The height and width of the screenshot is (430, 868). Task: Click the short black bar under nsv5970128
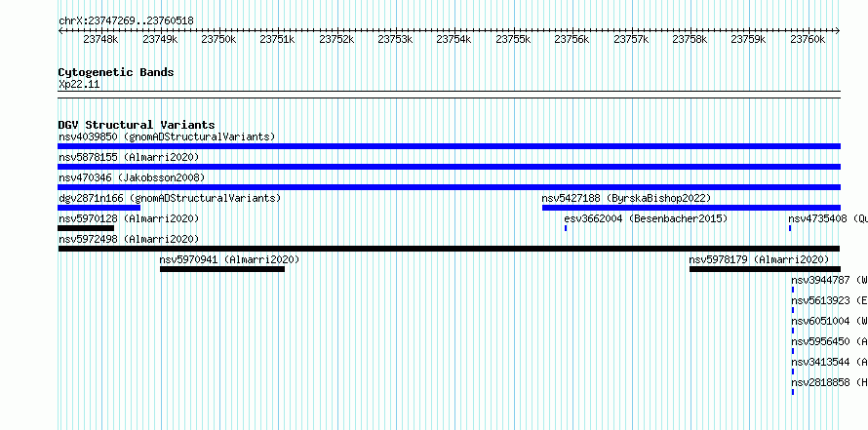click(x=86, y=228)
